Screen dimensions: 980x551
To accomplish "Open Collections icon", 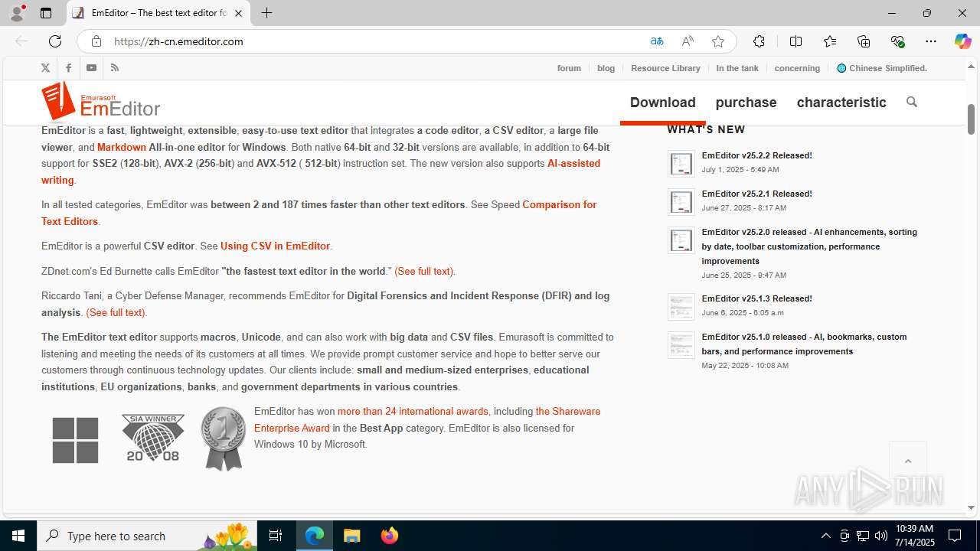I will (864, 41).
